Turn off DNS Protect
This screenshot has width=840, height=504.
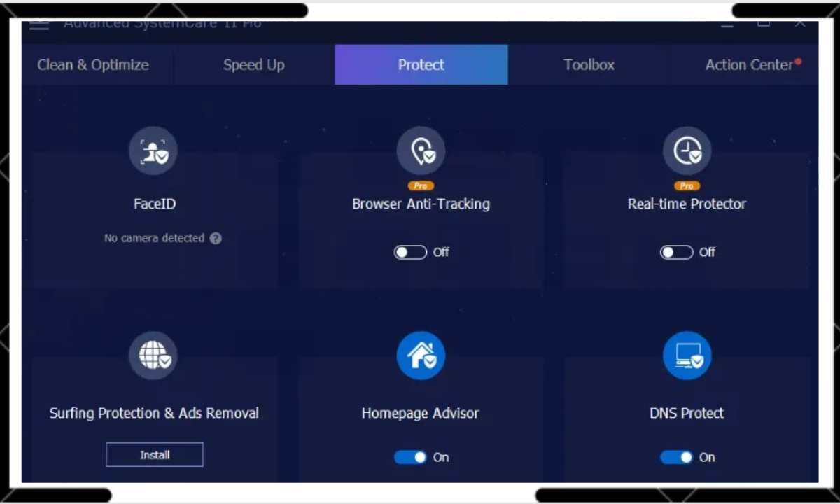coord(676,457)
